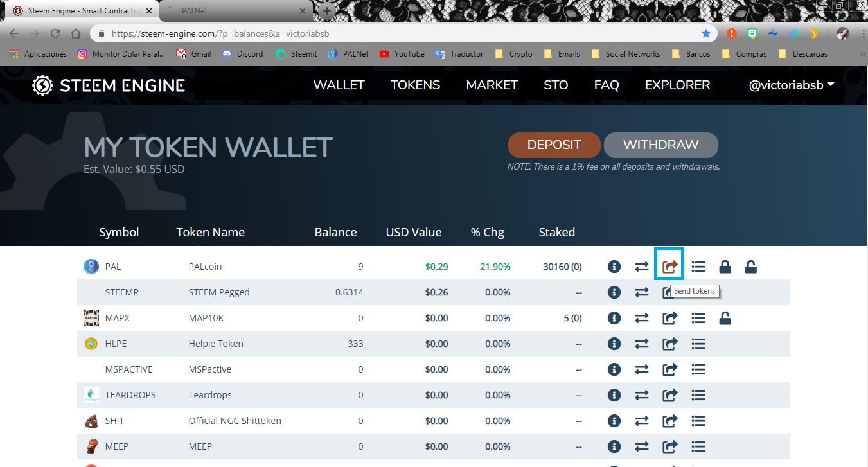This screenshot has height=467, width=868.
Task: Open SHIT token info icon
Action: (614, 421)
